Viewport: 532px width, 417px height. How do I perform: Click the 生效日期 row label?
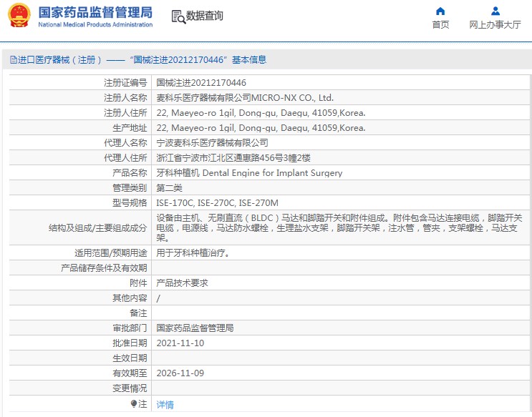130,358
